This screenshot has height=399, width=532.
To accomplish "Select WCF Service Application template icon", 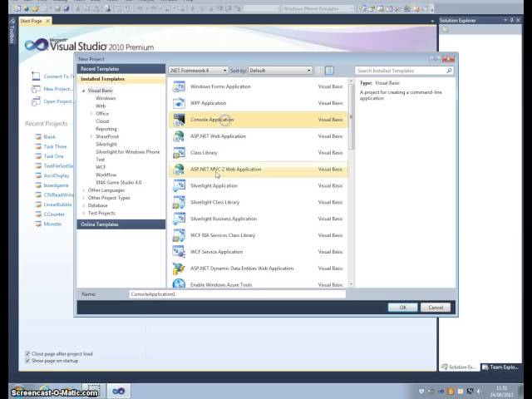I will [x=179, y=252].
